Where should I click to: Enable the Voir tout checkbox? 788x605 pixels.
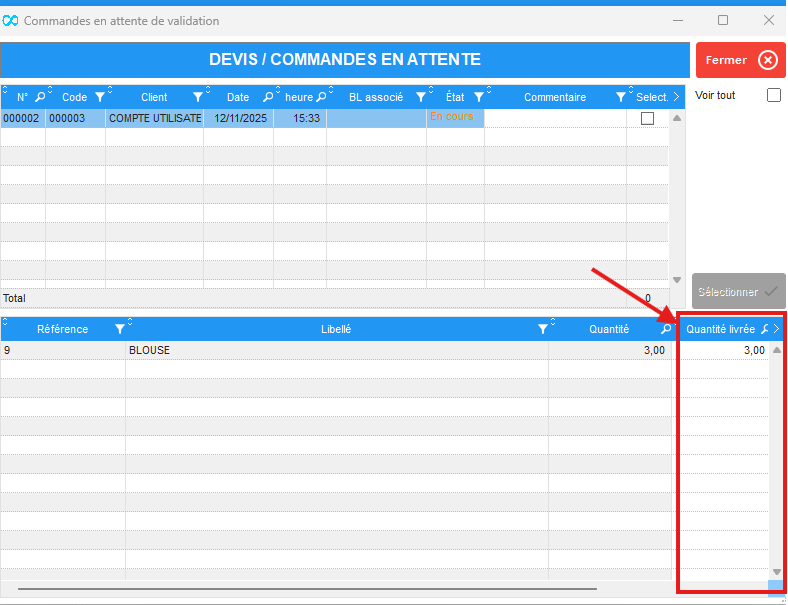coord(773,95)
